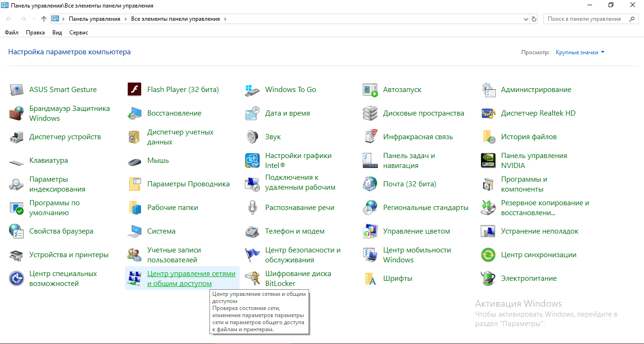Open the Параметры индексирования link
This screenshot has height=344, width=644.
(x=57, y=184)
